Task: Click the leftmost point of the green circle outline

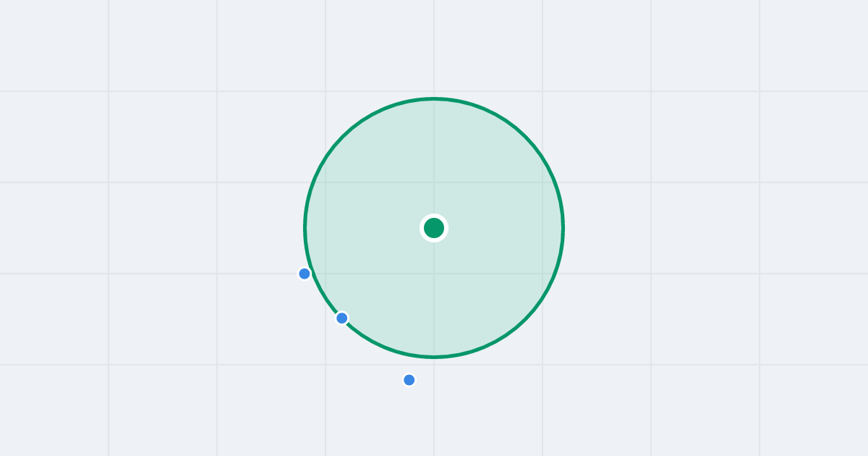Action: point(305,228)
